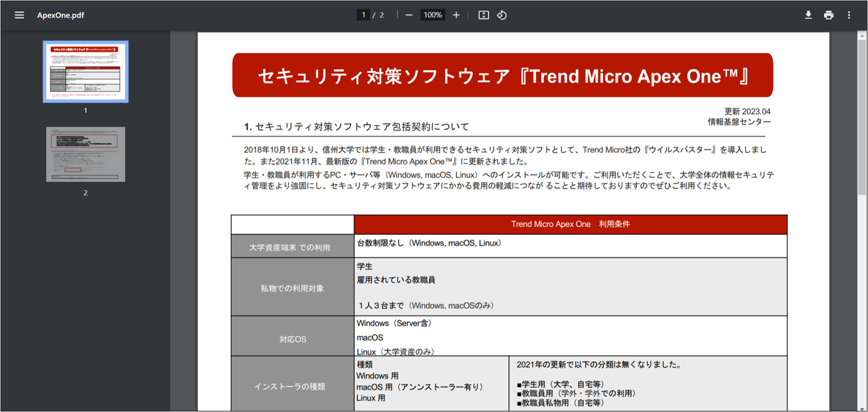This screenshot has width=868, height=412.
Task: Download the PDF with the download icon
Action: tap(808, 15)
